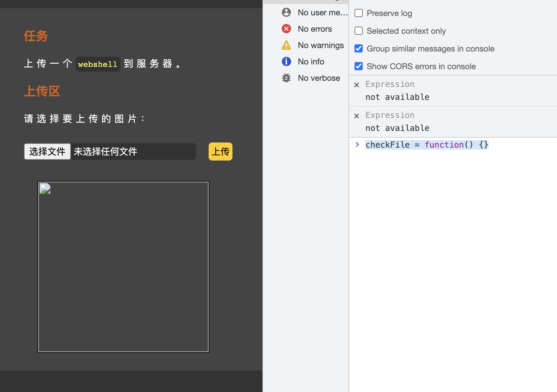Remove the first live Expression
This screenshot has width=557, height=392.
pyautogui.click(x=357, y=85)
